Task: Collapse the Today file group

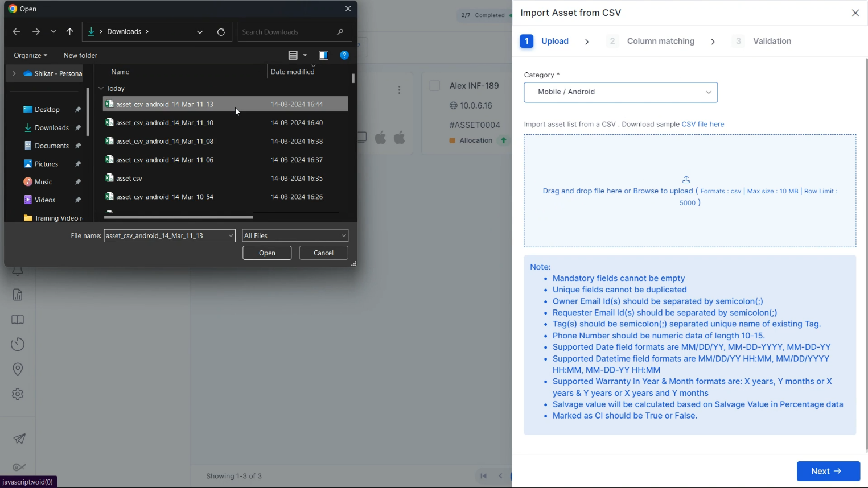Action: click(x=101, y=89)
